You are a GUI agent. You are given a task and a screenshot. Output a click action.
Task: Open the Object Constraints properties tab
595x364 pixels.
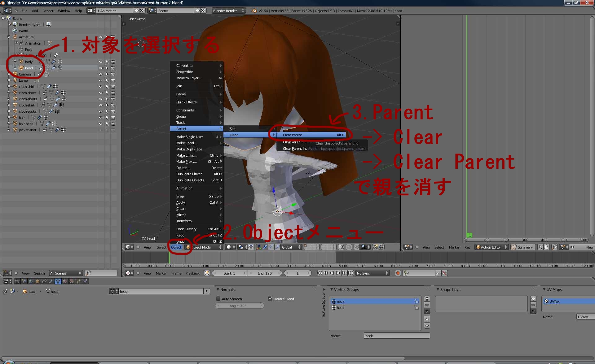point(44,281)
